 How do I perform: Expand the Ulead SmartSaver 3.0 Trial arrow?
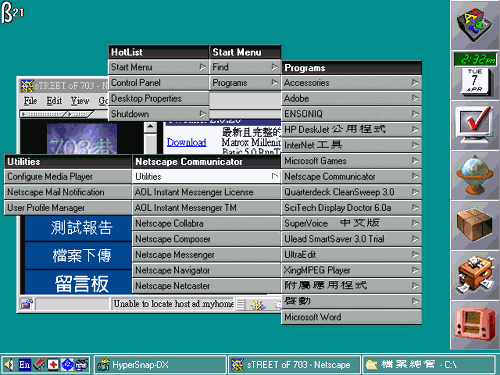tap(415, 239)
